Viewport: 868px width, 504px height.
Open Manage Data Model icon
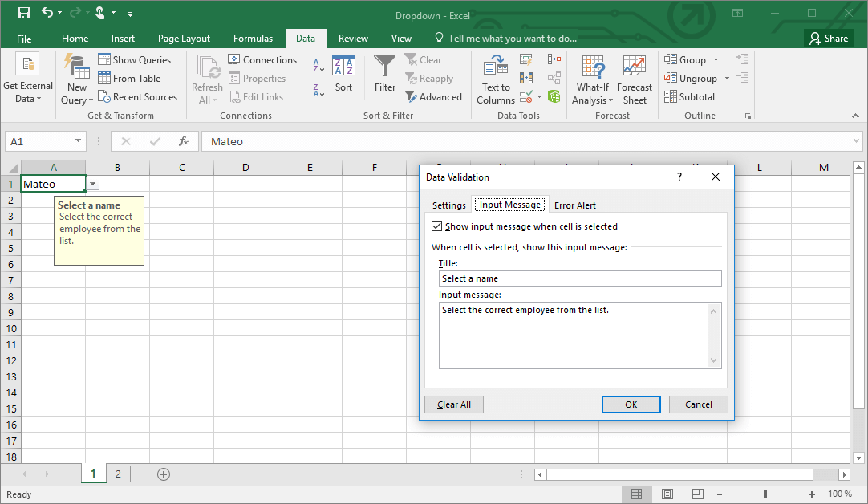tap(554, 97)
